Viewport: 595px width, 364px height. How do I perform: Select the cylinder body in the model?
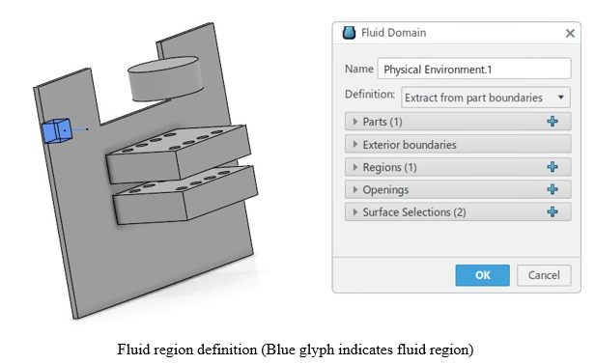pyautogui.click(x=165, y=79)
